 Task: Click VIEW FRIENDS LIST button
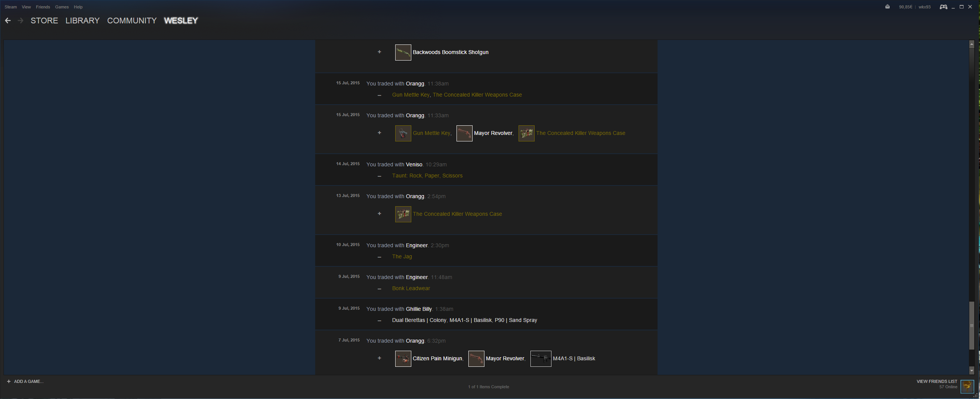pos(937,381)
